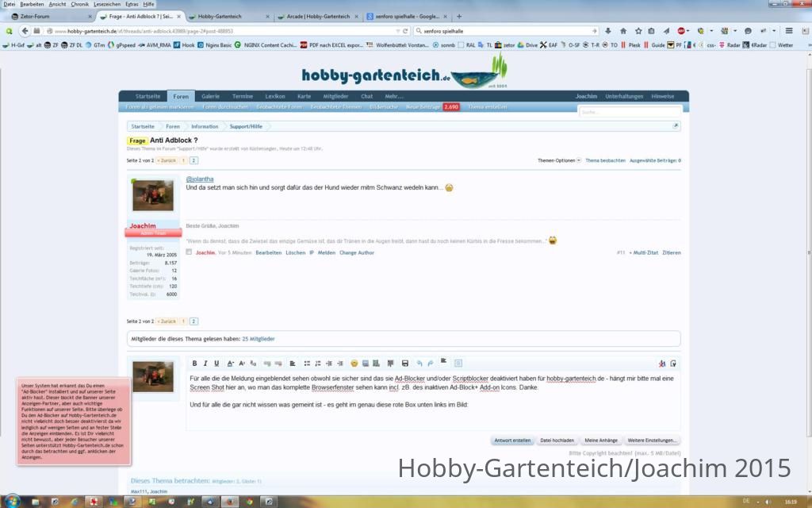
Task: Switch to Arcade | Hobby-Gartenteich tab
Action: [318, 17]
